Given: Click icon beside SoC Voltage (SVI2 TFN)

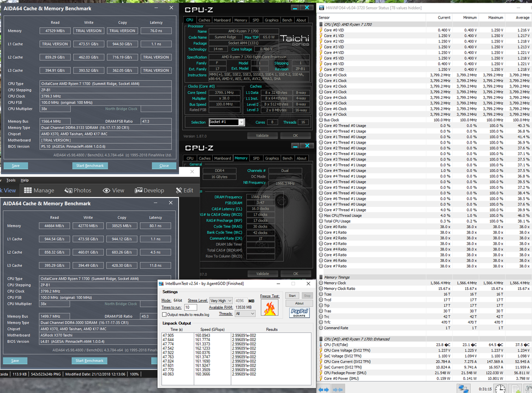Looking at the screenshot, I should point(321,356).
